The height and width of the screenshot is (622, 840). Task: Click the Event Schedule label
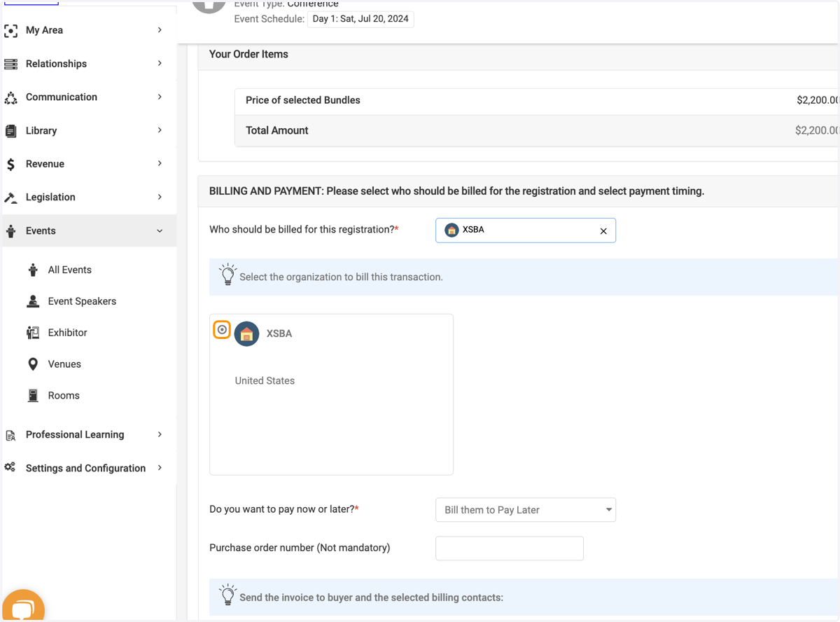click(x=269, y=19)
